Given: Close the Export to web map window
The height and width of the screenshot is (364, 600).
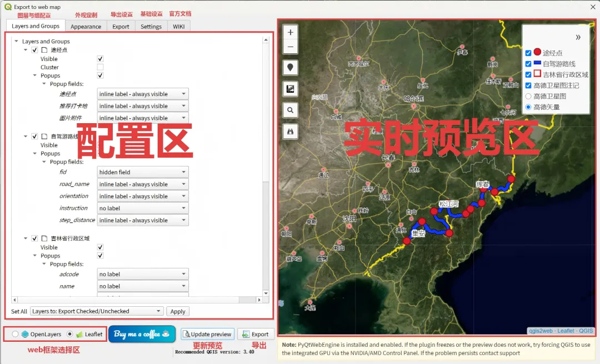Looking at the screenshot, I should pyautogui.click(x=592, y=7).
